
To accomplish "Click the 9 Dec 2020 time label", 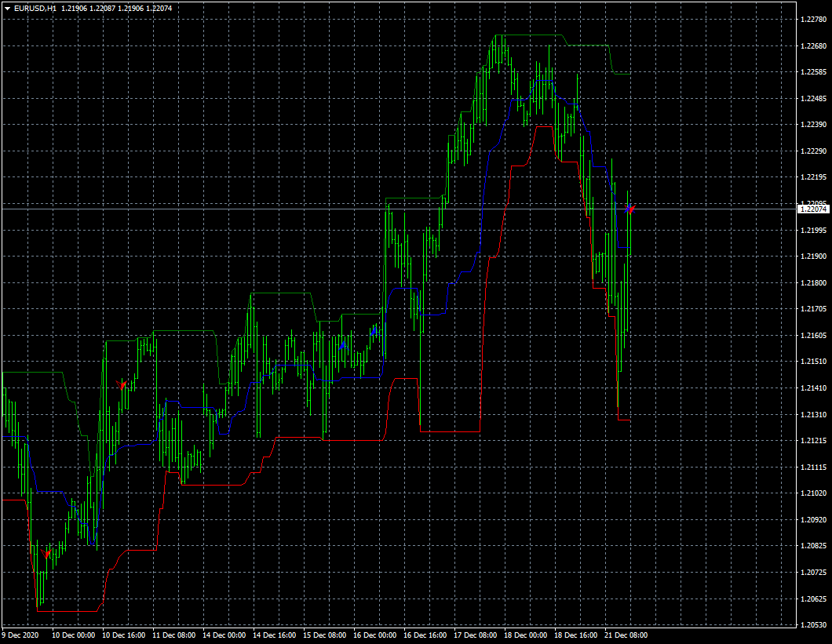I will click(x=20, y=635).
